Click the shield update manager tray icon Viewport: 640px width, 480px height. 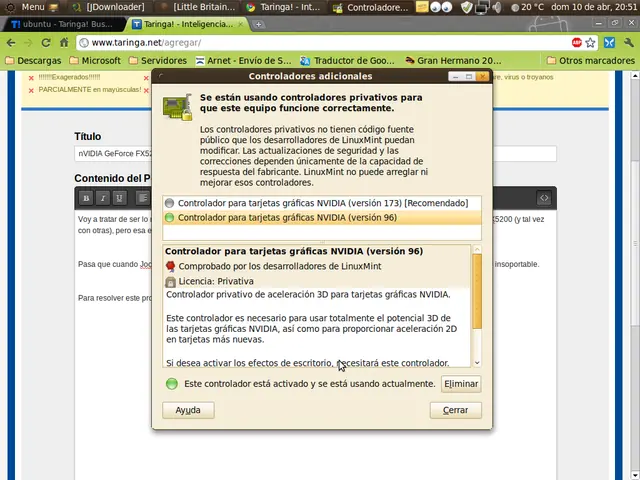click(x=466, y=7)
